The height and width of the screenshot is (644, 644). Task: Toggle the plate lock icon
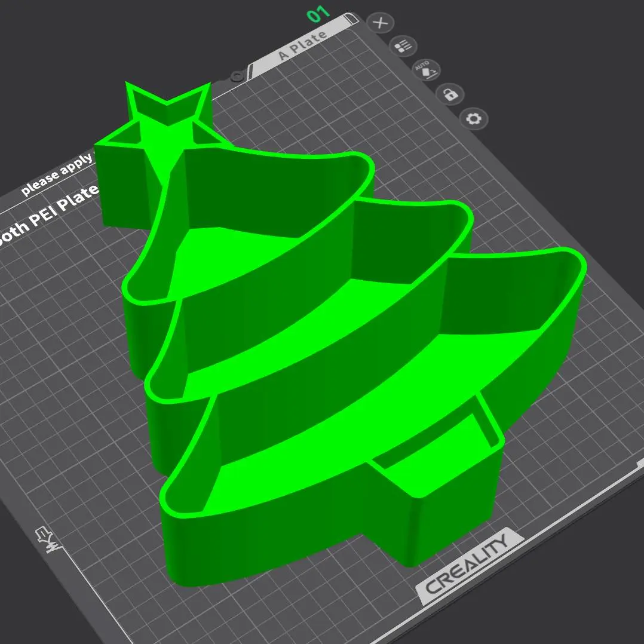(x=450, y=94)
